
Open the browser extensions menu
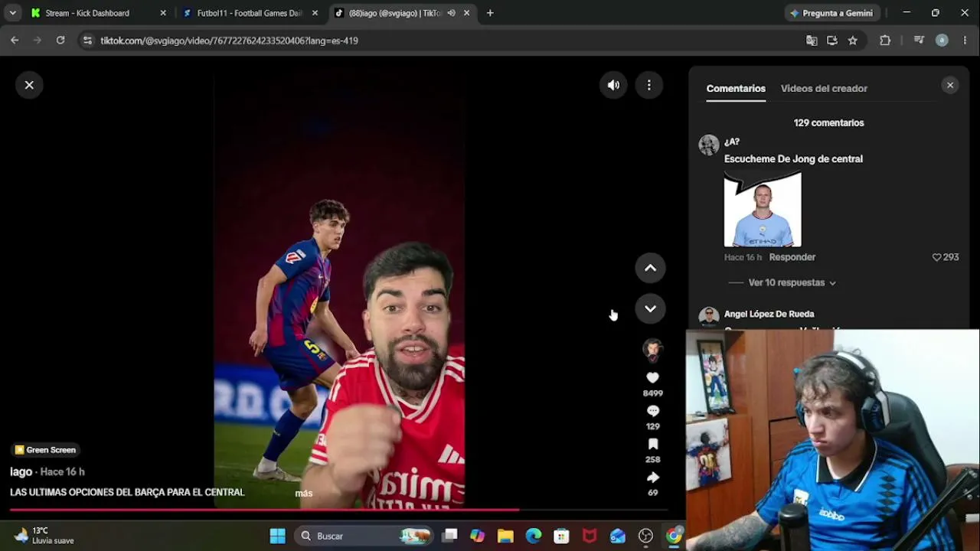[x=885, y=41]
